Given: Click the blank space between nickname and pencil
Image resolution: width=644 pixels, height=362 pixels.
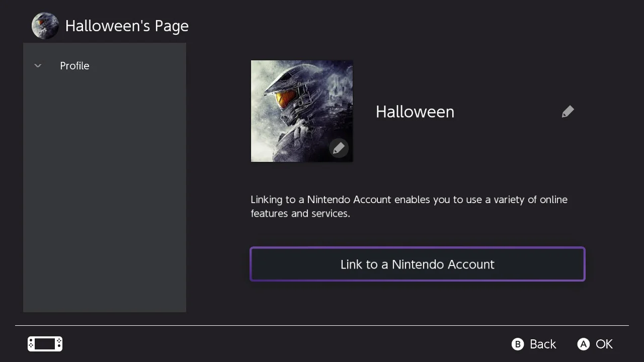Looking at the screenshot, I should click(x=508, y=112).
